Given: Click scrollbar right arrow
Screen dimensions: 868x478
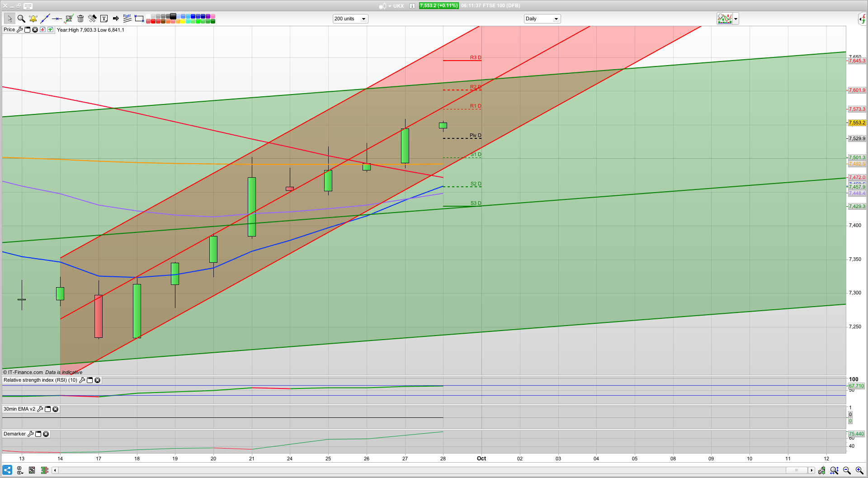Looking at the screenshot, I should [811, 470].
